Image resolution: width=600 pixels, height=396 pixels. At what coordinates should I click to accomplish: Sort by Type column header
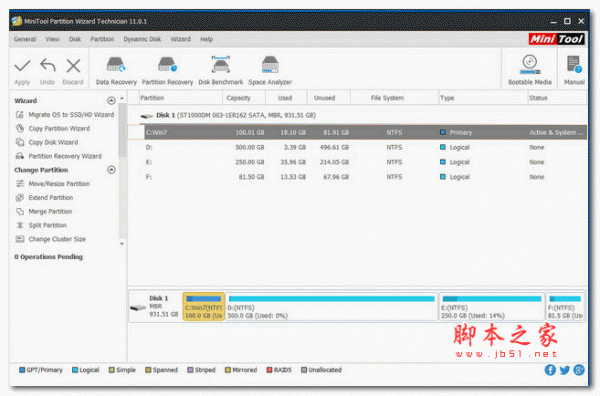(x=483, y=98)
